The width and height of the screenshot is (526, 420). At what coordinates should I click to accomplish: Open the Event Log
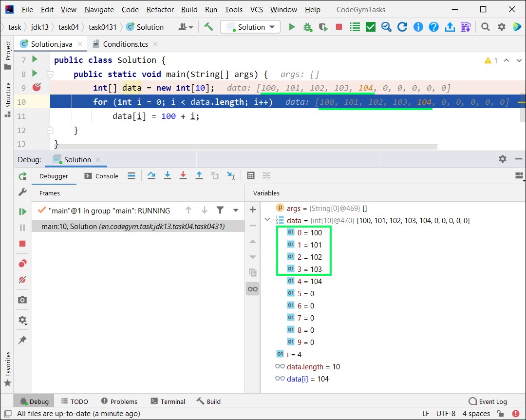click(x=488, y=401)
